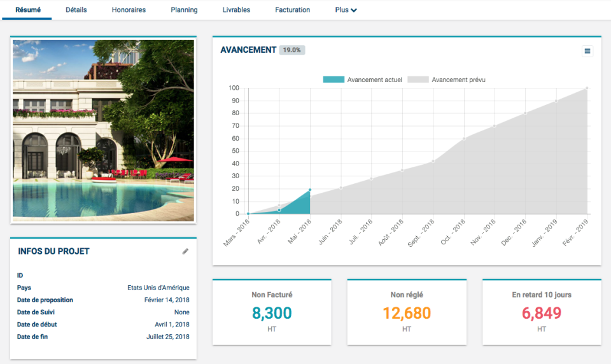Click the Juil. 2018 planned data point

coord(371,178)
